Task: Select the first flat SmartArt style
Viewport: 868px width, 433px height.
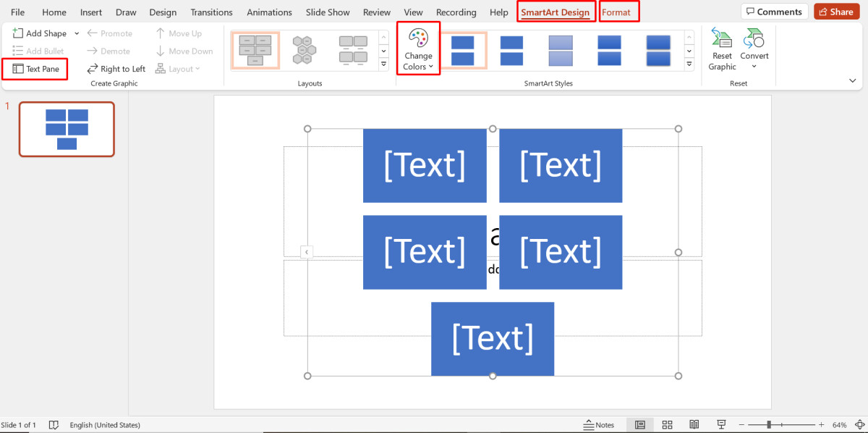Action: [463, 51]
